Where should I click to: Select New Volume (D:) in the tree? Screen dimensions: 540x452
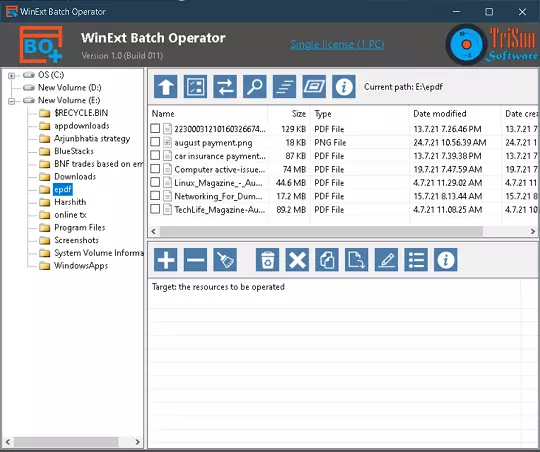(70, 88)
